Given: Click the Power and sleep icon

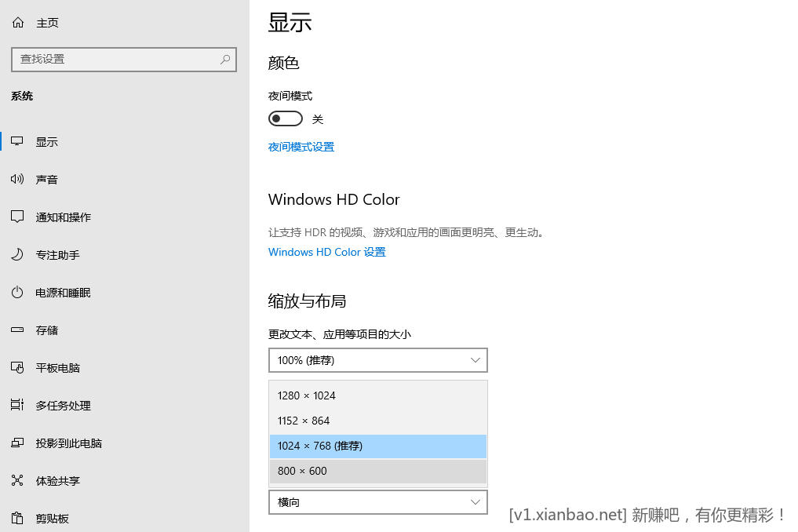Looking at the screenshot, I should click(x=17, y=292).
